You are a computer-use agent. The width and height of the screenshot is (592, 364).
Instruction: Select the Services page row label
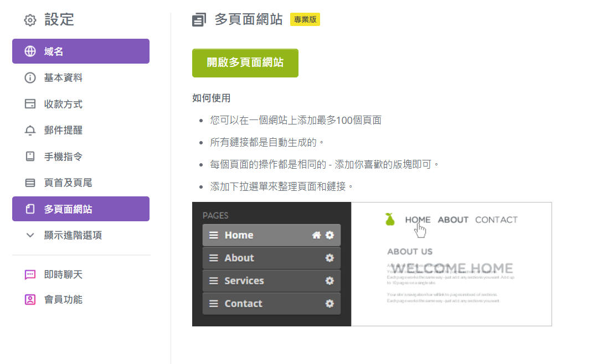[244, 281]
